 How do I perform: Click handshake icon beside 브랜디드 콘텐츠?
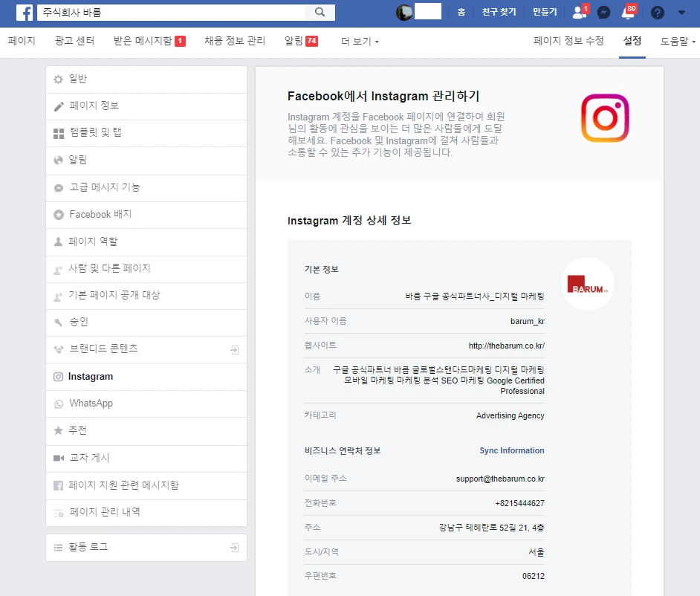coord(59,349)
